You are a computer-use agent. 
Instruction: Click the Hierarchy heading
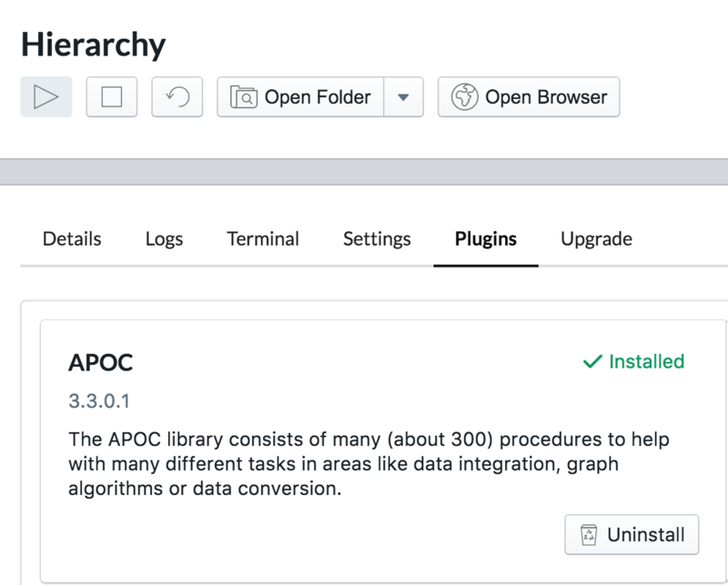tap(93, 45)
